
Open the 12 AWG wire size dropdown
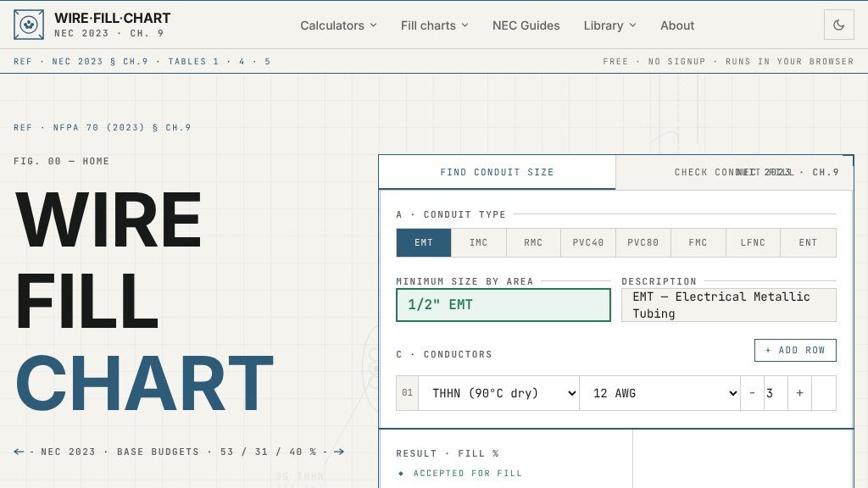point(659,393)
